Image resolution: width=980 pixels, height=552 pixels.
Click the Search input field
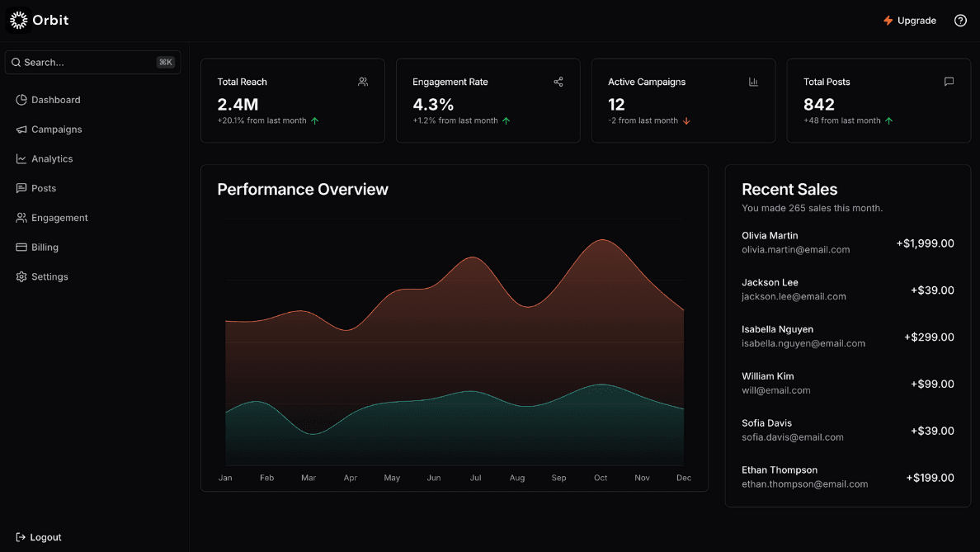(82, 62)
